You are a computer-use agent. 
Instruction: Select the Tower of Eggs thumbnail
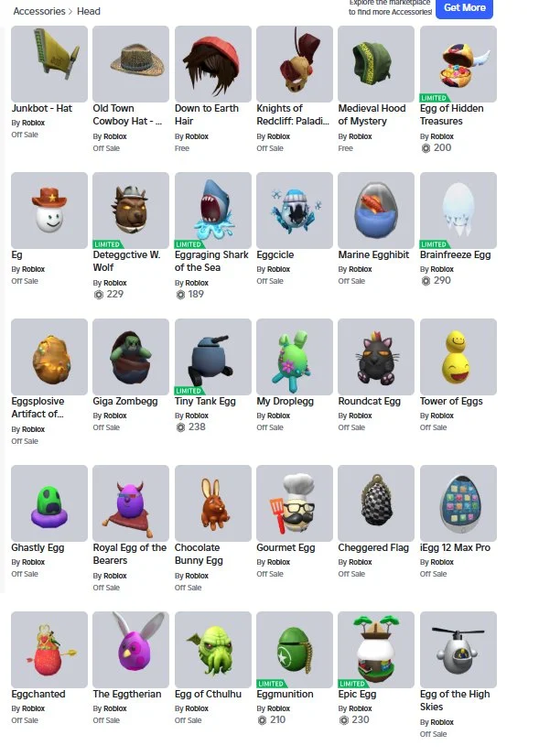point(458,357)
